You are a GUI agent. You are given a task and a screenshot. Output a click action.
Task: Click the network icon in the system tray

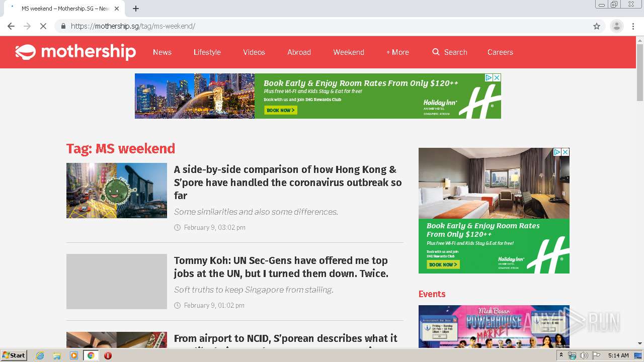pyautogui.click(x=572, y=355)
